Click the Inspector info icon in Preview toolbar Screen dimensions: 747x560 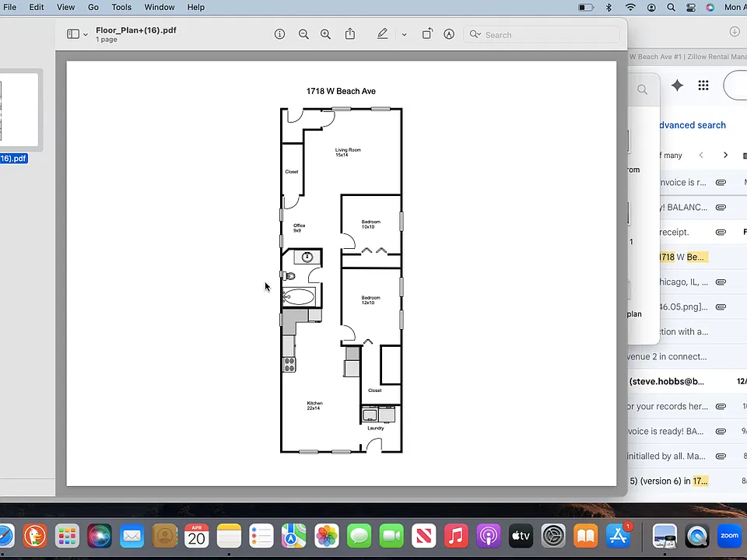point(279,34)
